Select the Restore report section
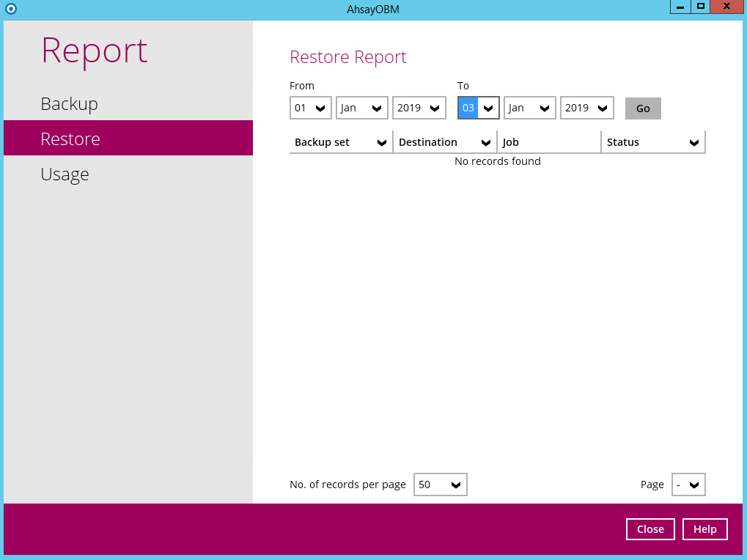Image resolution: width=747 pixels, height=560 pixels. pyautogui.click(x=70, y=139)
